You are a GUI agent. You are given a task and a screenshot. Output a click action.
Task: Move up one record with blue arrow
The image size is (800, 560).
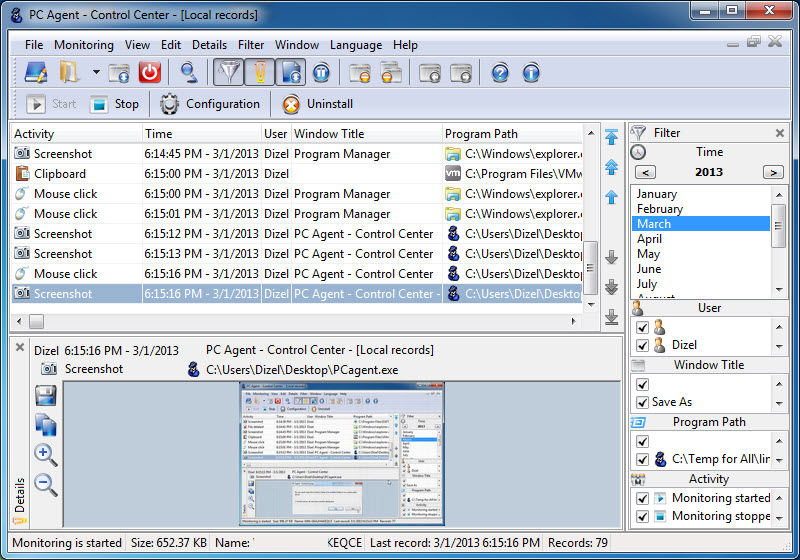click(611, 197)
